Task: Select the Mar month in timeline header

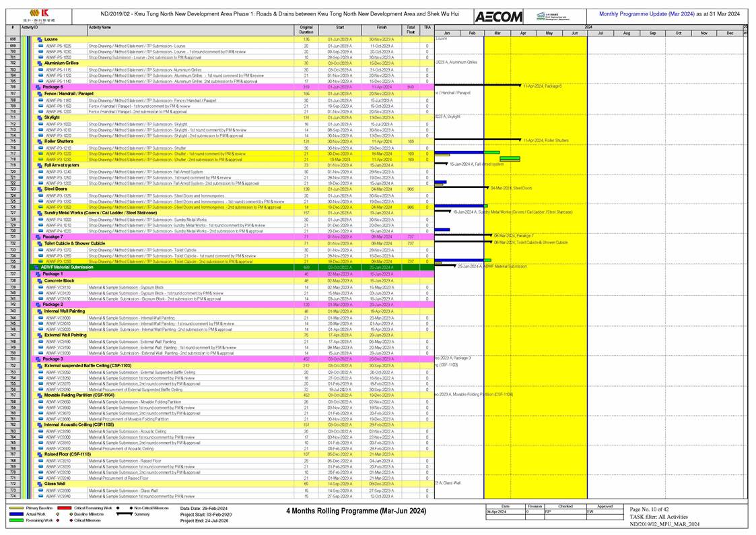Action: coord(497,33)
